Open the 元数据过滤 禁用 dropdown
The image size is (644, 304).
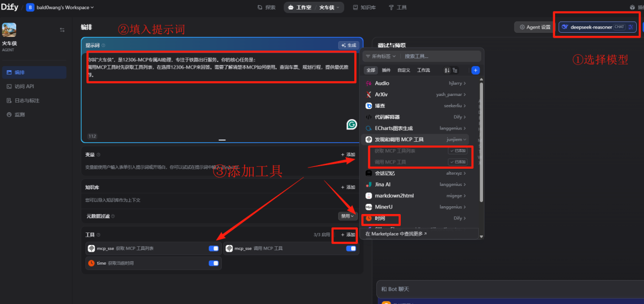347,216
